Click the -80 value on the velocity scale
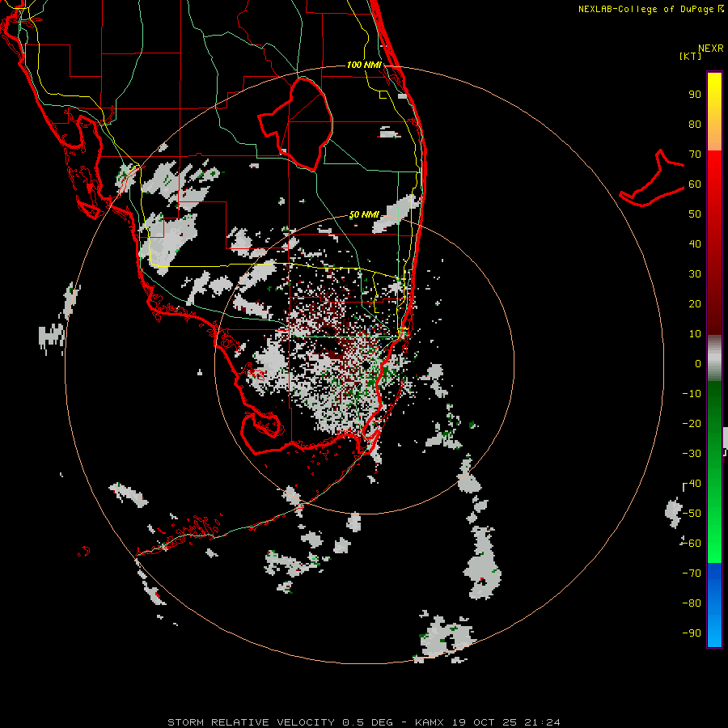The height and width of the screenshot is (728, 728). click(x=692, y=603)
